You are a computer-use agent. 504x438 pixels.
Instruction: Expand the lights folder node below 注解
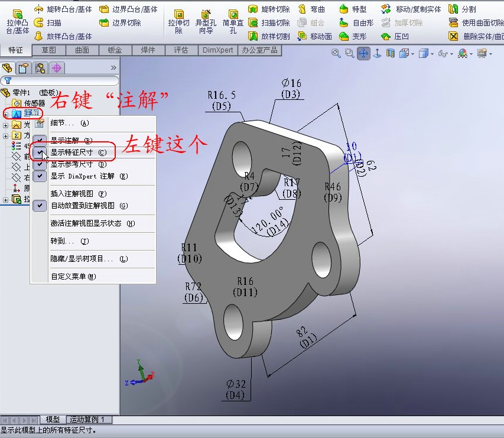5,125
